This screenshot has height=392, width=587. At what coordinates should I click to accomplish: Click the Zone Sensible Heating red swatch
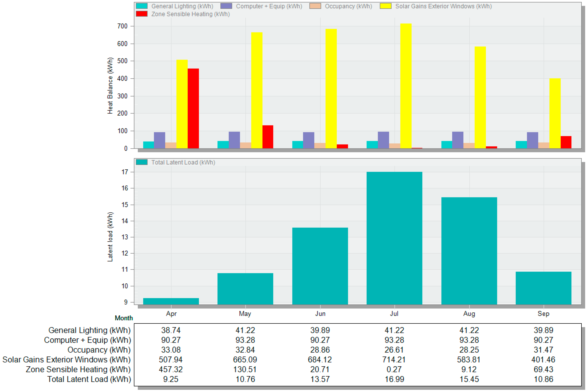pyautogui.click(x=142, y=14)
